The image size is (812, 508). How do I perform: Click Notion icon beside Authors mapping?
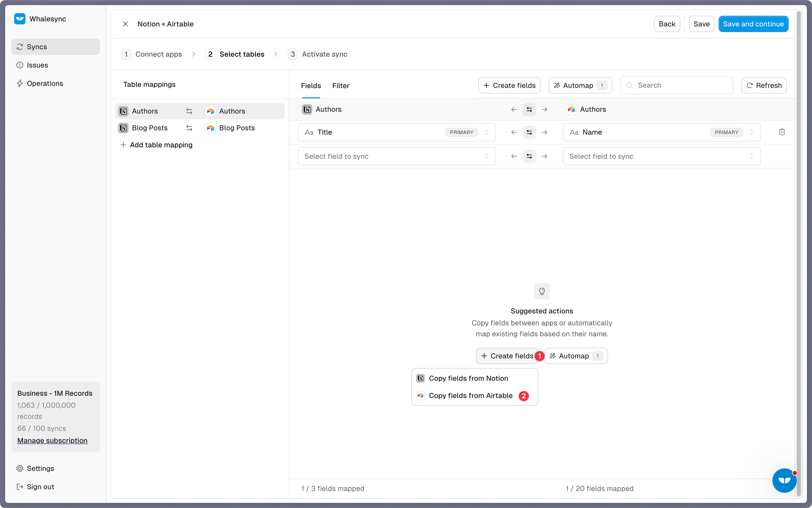[x=124, y=111]
